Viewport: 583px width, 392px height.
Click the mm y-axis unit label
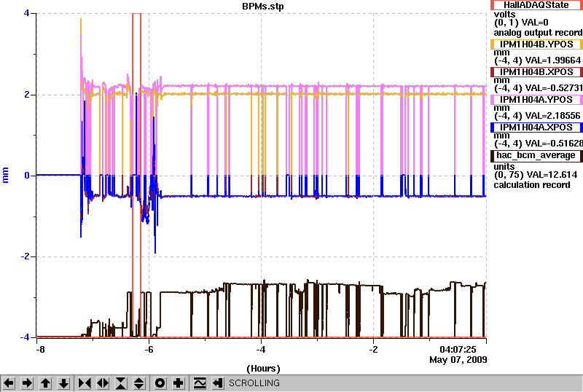[x=5, y=176]
